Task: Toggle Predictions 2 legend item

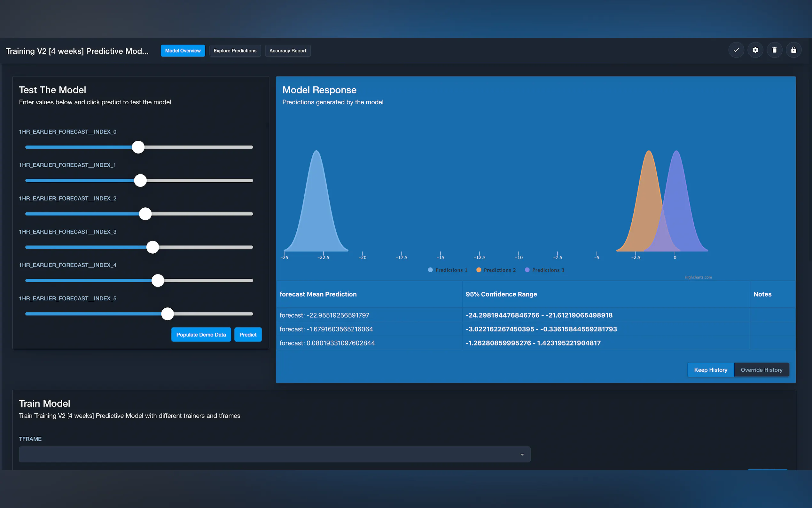Action: [496, 270]
